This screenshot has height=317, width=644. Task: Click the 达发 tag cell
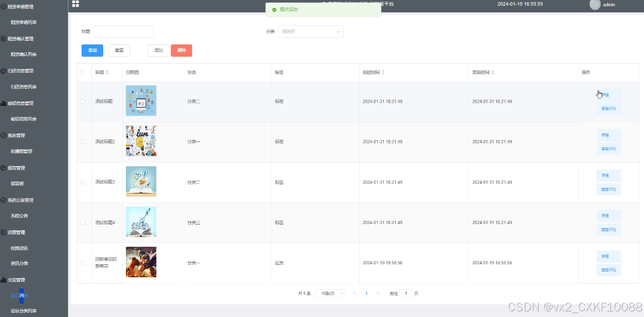(x=279, y=263)
